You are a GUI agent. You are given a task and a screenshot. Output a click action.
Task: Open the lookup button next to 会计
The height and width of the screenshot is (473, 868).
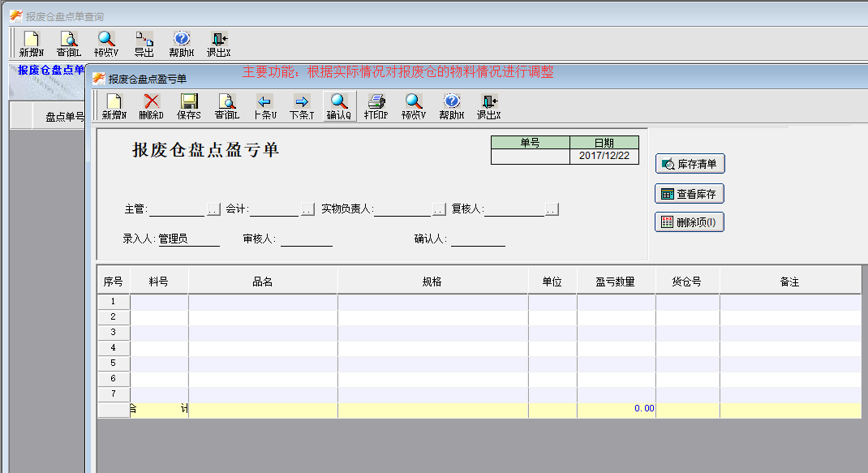pyautogui.click(x=307, y=209)
